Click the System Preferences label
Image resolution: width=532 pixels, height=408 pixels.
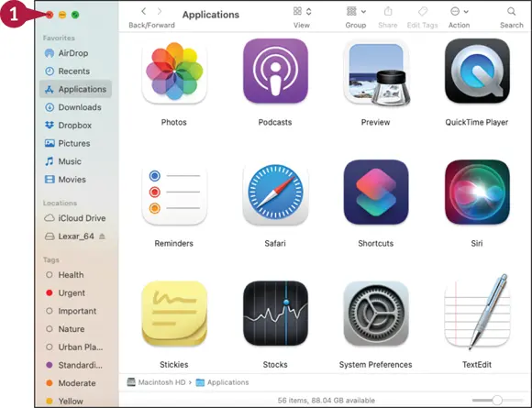pos(375,365)
